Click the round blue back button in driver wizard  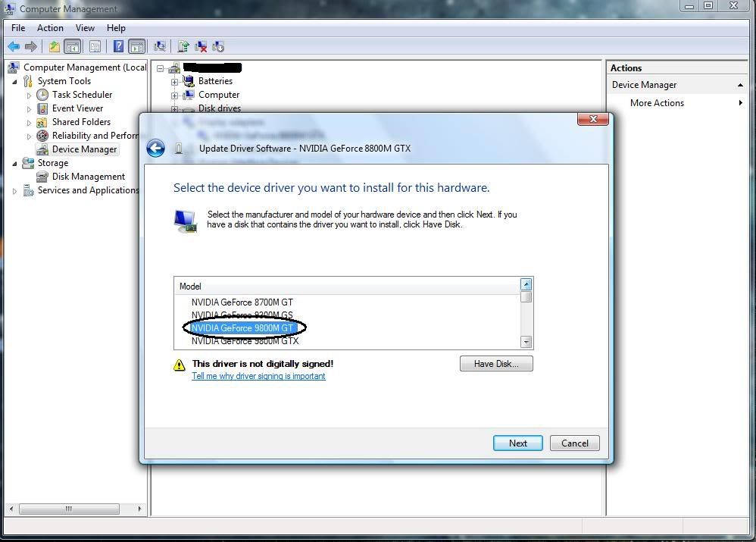[156, 148]
